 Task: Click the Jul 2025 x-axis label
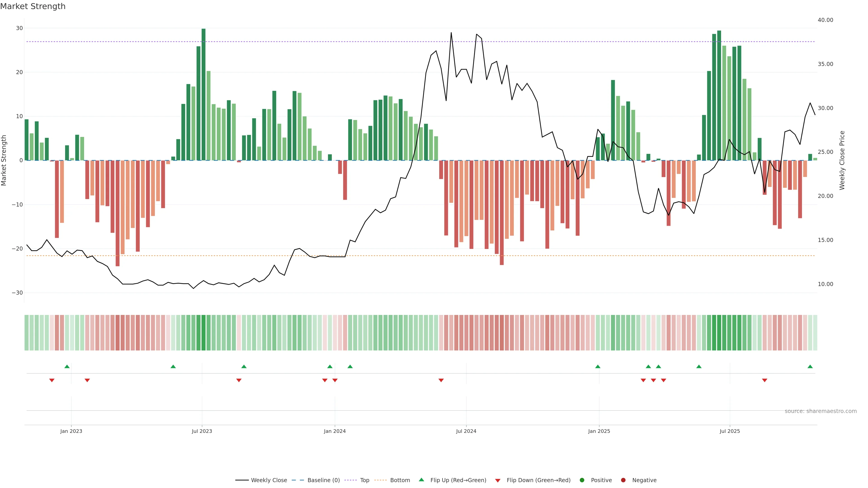tap(729, 431)
